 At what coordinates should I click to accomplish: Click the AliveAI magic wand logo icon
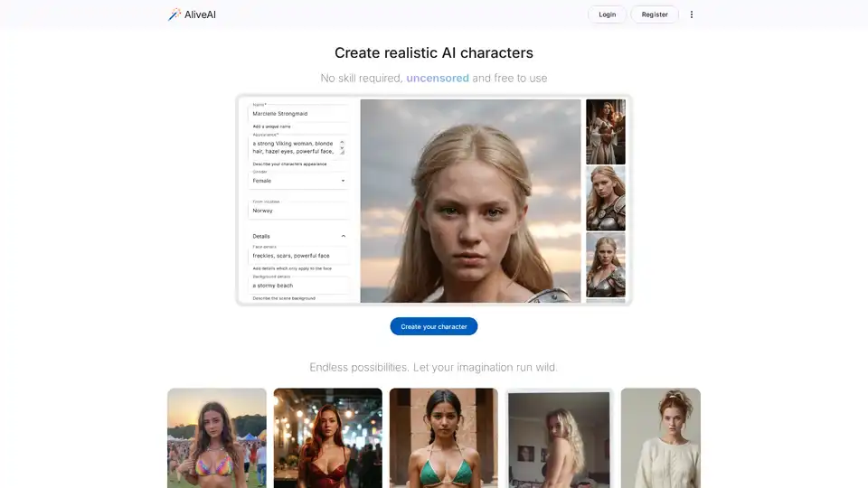pyautogui.click(x=175, y=14)
